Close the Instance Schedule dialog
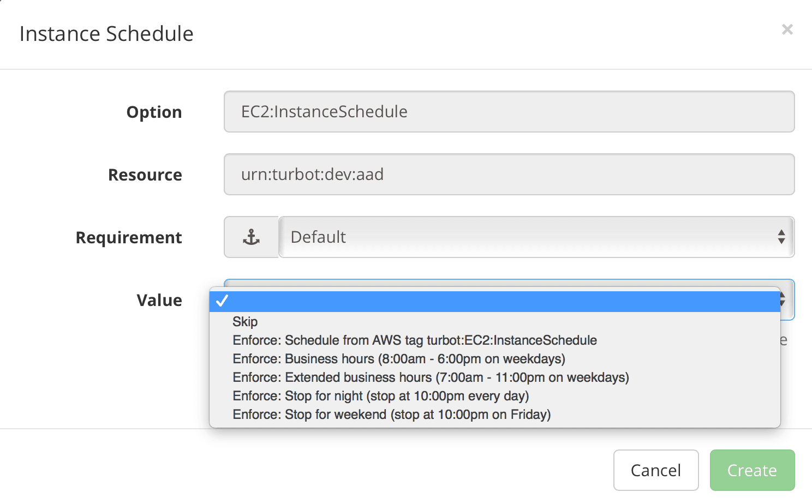This screenshot has height=504, width=812. tap(787, 29)
